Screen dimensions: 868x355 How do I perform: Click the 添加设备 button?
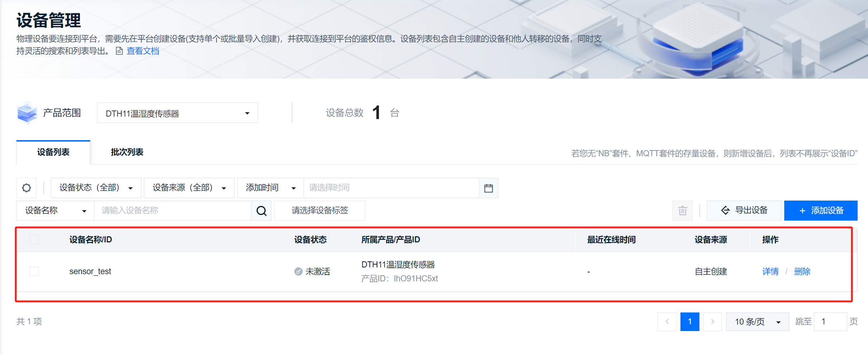821,211
